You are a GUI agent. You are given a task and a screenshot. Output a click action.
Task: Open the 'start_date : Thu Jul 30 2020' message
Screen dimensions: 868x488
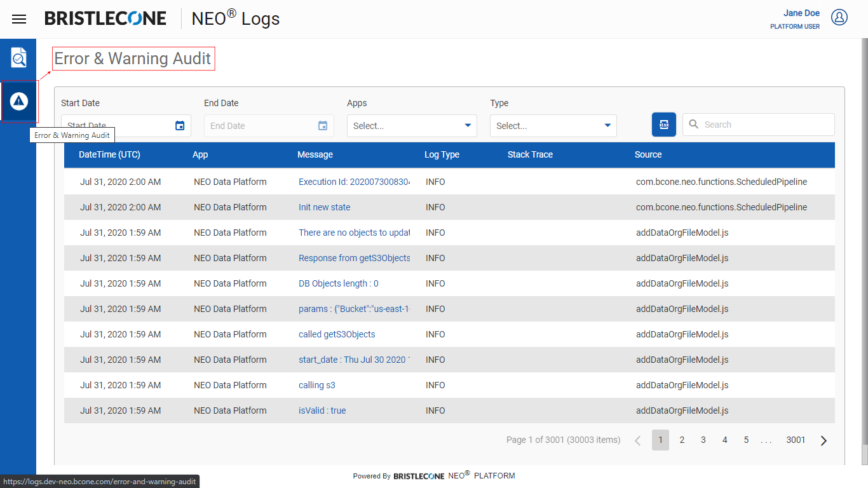[x=354, y=360]
